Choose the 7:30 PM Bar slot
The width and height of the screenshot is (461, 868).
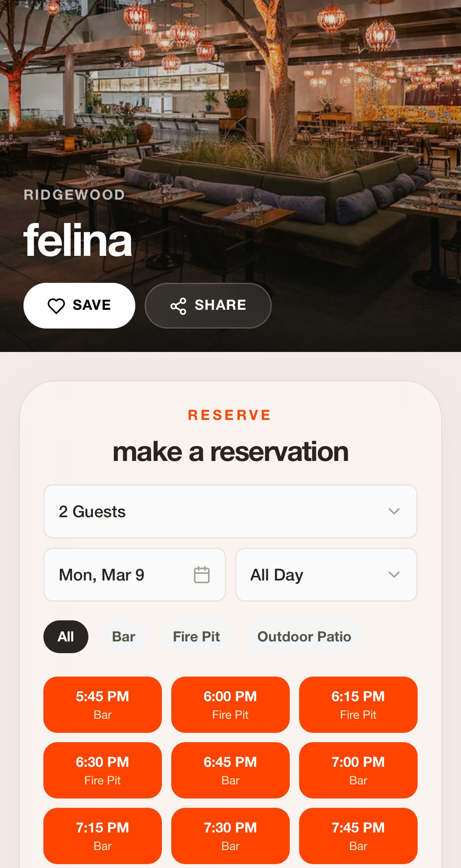(x=230, y=836)
